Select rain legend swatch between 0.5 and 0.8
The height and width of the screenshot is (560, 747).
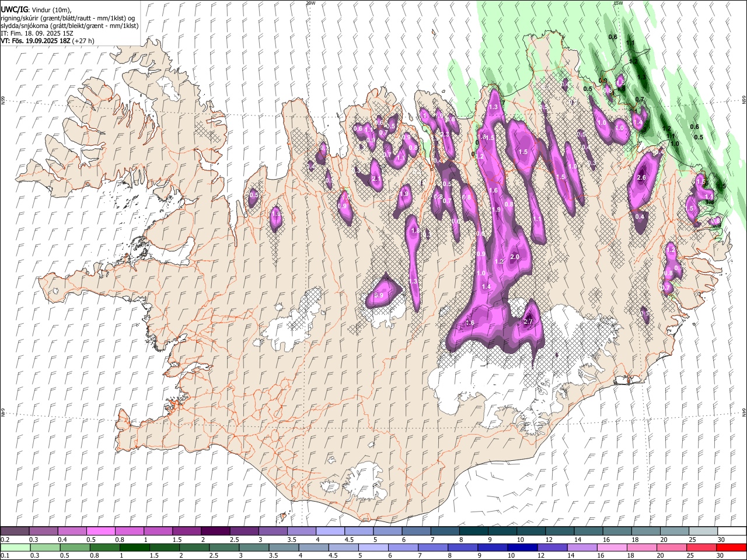point(75,548)
